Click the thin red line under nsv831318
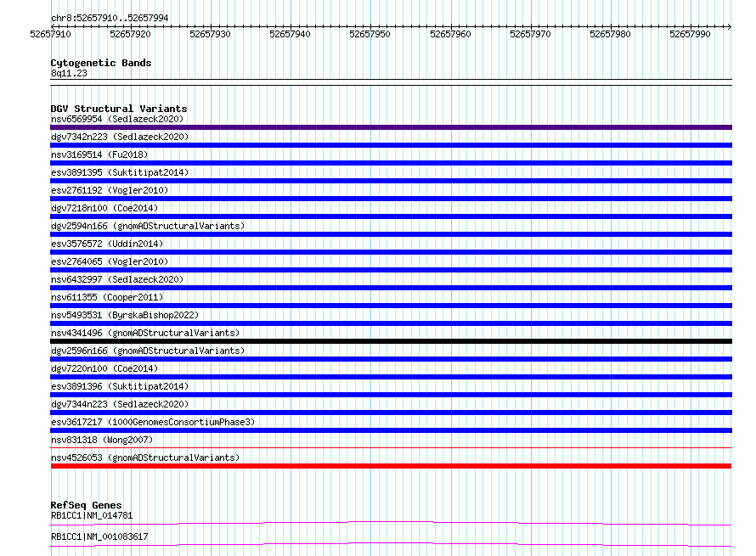The image size is (756, 556). pyautogui.click(x=391, y=448)
